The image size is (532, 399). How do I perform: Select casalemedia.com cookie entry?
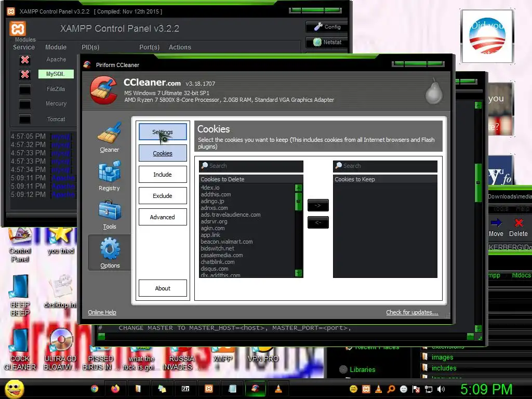(x=221, y=255)
